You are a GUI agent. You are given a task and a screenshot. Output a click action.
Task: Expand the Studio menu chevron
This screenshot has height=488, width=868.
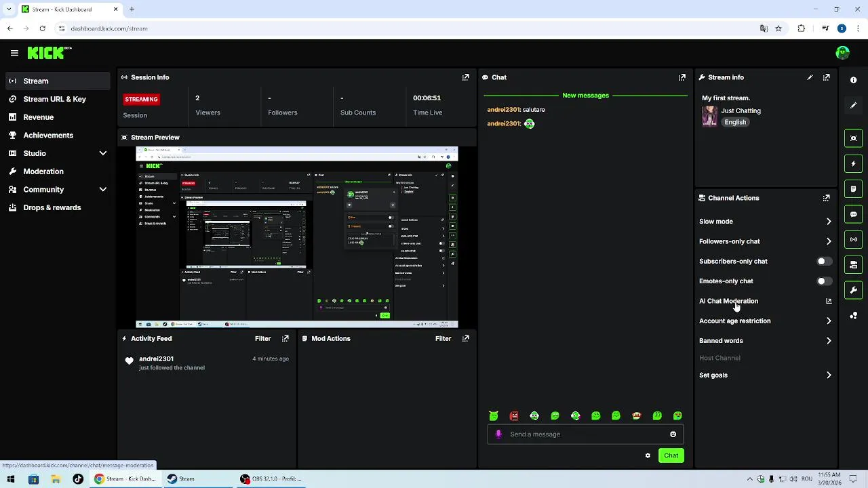click(103, 153)
